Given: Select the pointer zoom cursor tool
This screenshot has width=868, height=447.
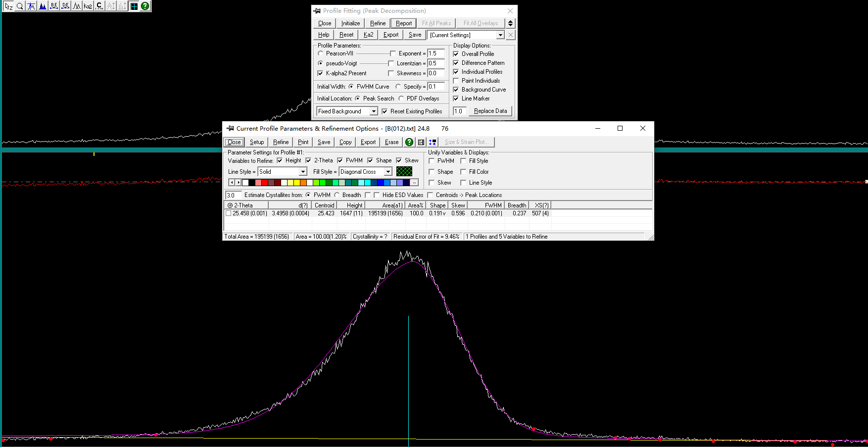Looking at the screenshot, I should (8, 6).
